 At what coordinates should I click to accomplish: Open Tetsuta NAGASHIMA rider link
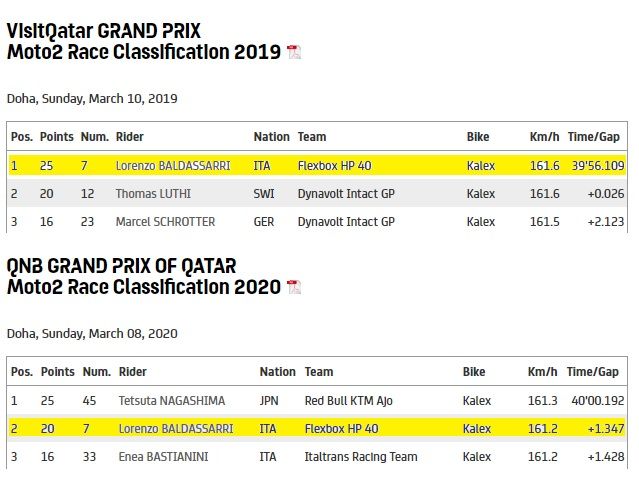pos(172,401)
